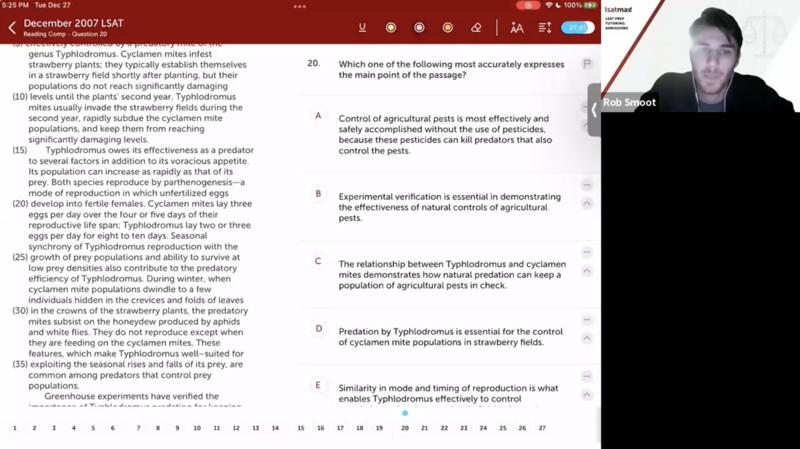Collapse answer C using its chevron

click(x=587, y=271)
